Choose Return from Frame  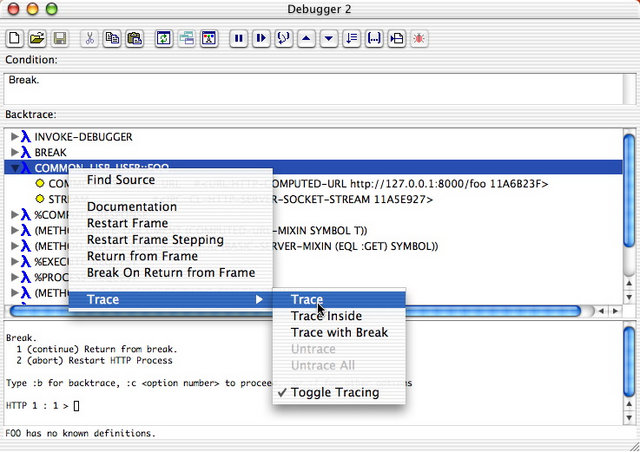(x=171, y=256)
